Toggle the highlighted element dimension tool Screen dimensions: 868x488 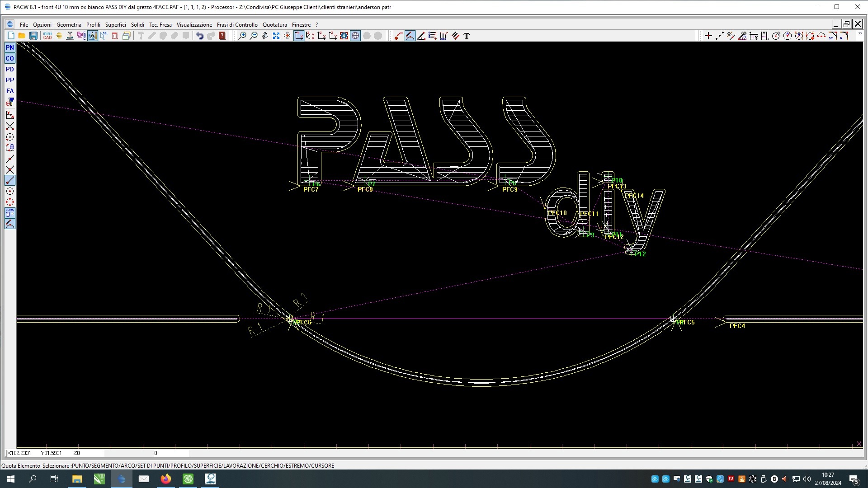click(x=410, y=36)
